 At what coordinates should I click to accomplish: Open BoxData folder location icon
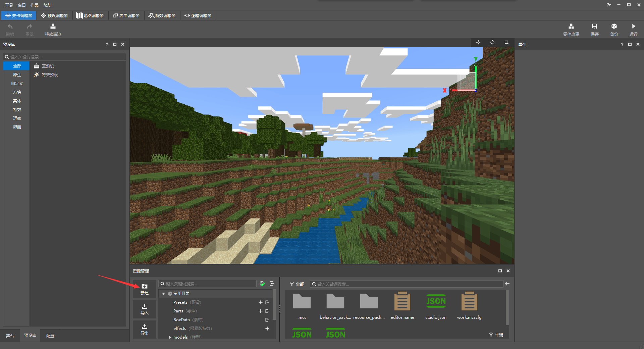pos(267,319)
